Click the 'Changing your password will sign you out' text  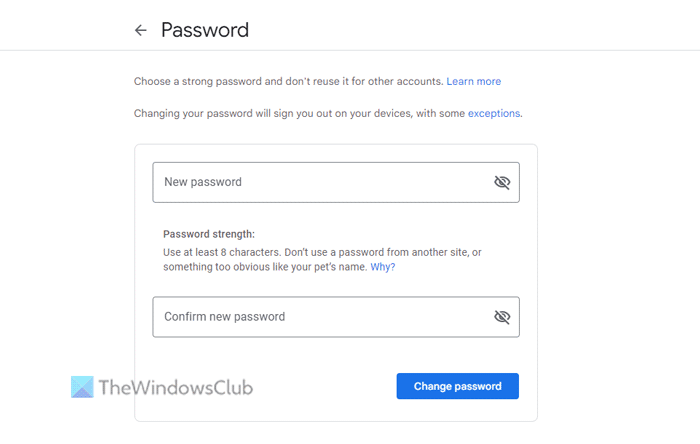[299, 114]
